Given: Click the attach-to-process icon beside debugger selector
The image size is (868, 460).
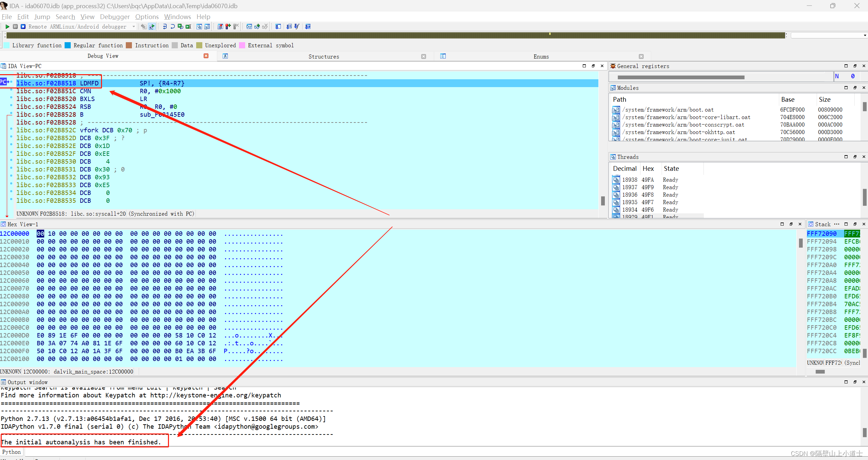Looking at the screenshot, I should (144, 27).
